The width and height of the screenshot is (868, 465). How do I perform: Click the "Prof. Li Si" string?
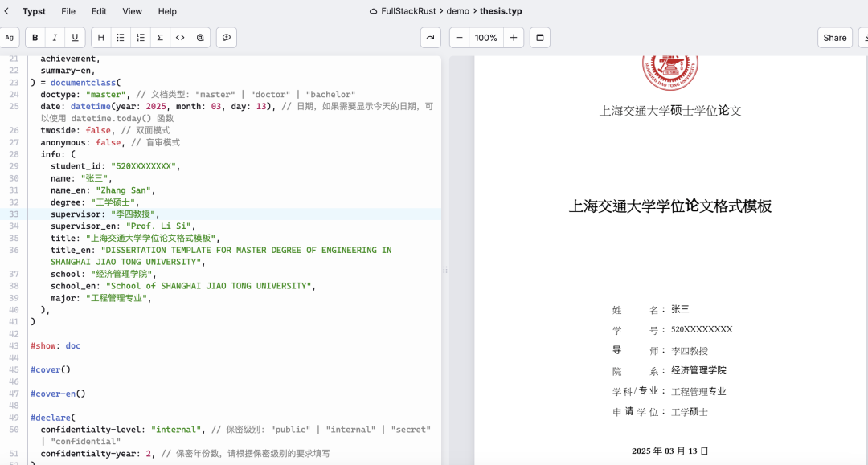click(x=158, y=226)
